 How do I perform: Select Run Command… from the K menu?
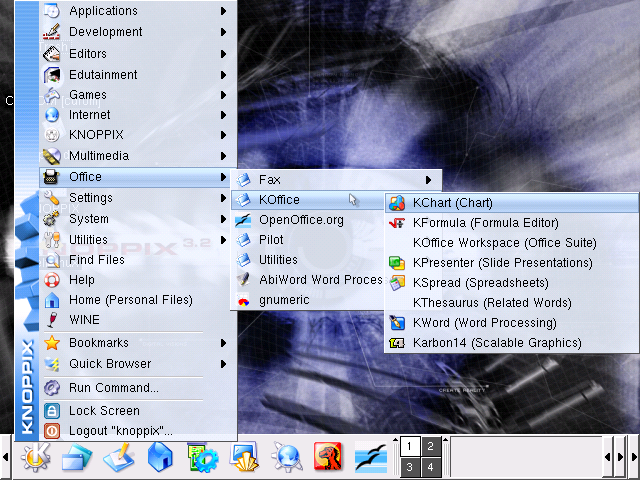pos(113,388)
